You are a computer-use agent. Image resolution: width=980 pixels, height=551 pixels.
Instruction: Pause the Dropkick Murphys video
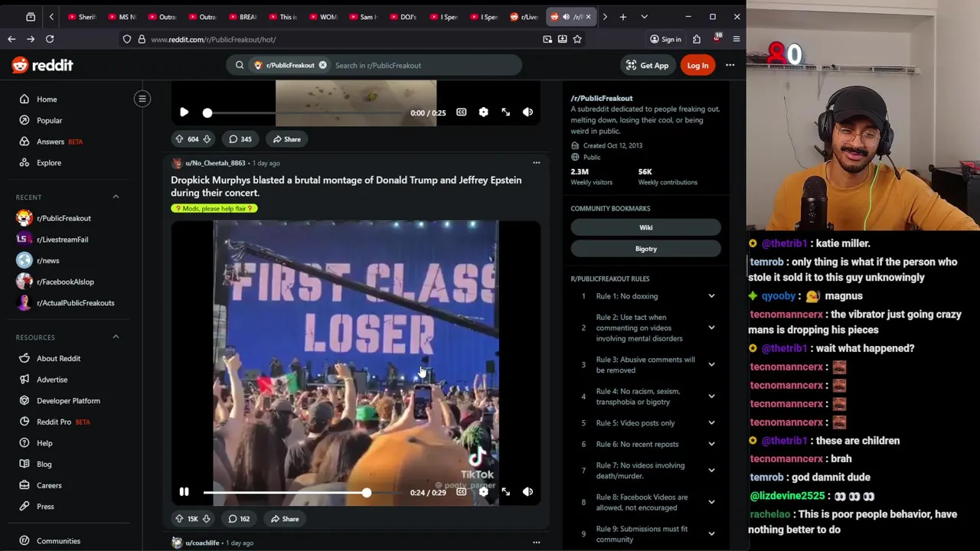pos(184,492)
